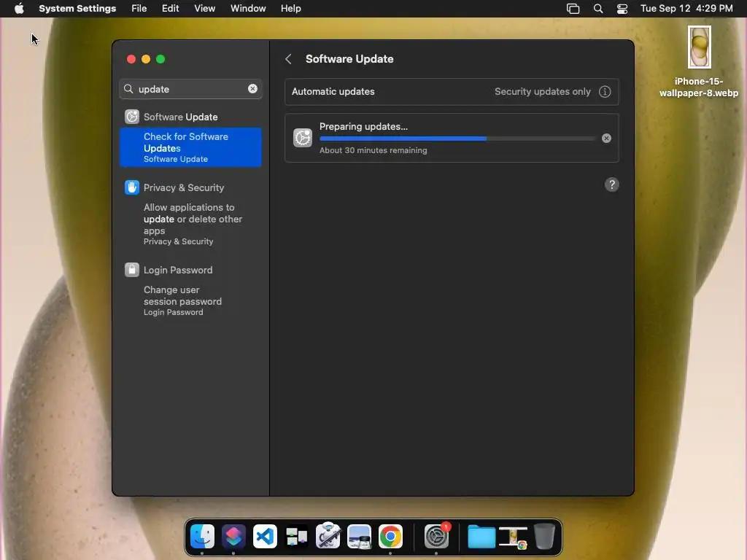Launch Automator from the Dock
Screen dimensions: 747x560
point(328,537)
